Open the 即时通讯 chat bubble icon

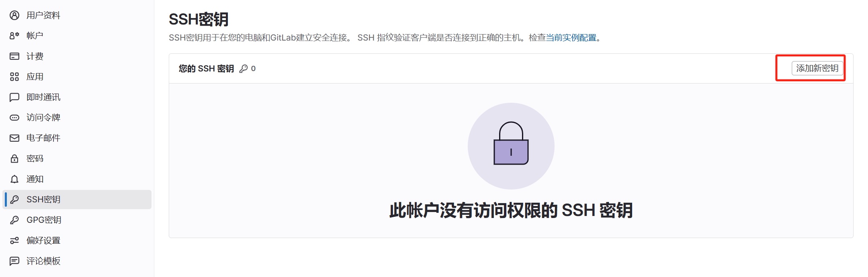click(x=14, y=97)
